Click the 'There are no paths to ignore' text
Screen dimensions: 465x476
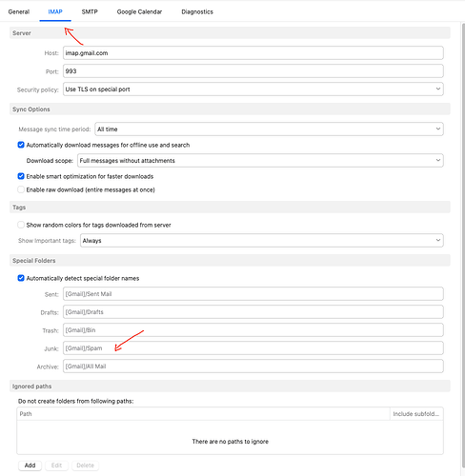coord(231,442)
